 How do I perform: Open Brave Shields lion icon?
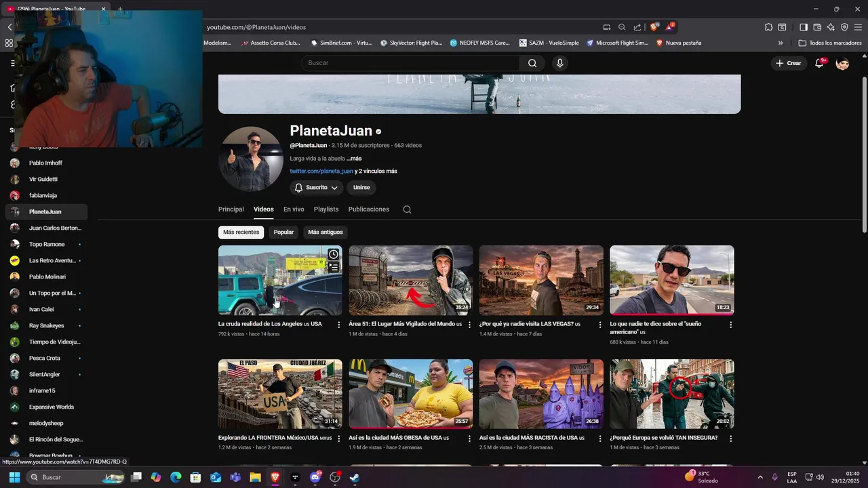pos(654,27)
